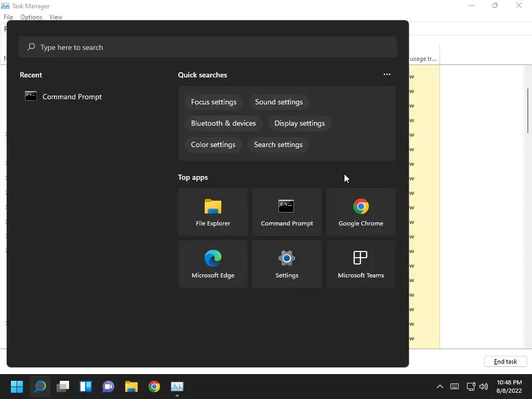This screenshot has height=399, width=532.
Task: Open Microsoft Teams tile in Top apps
Action: tap(361, 264)
